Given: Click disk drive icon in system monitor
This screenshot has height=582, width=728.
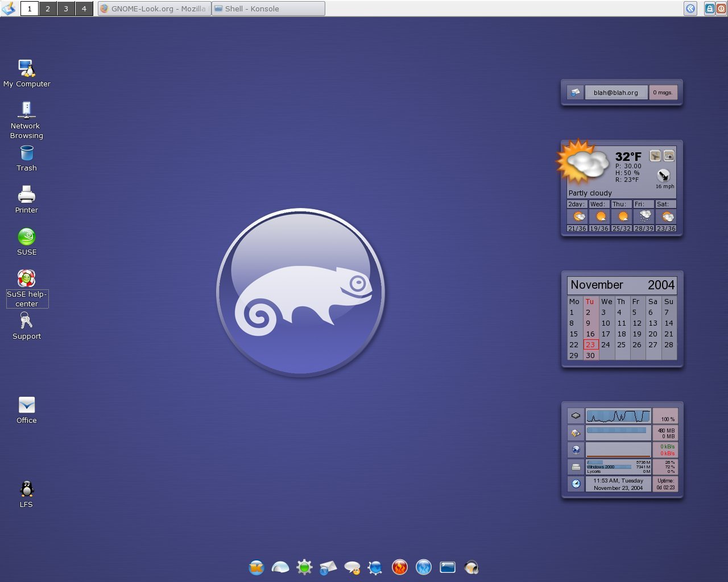Looking at the screenshot, I should pos(576,467).
